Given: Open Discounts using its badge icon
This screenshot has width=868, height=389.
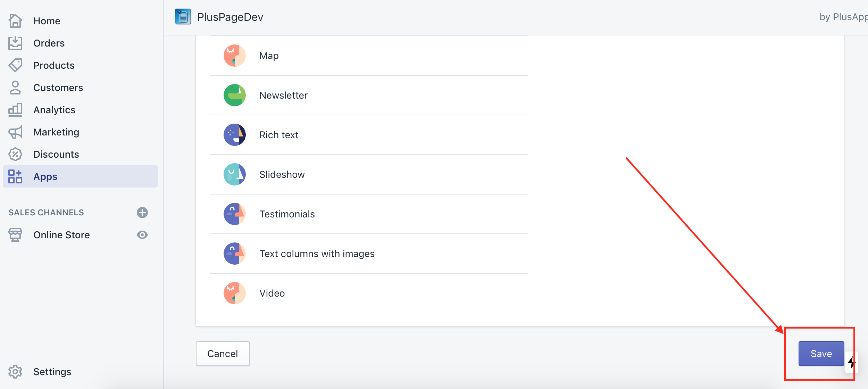Looking at the screenshot, I should (x=15, y=154).
